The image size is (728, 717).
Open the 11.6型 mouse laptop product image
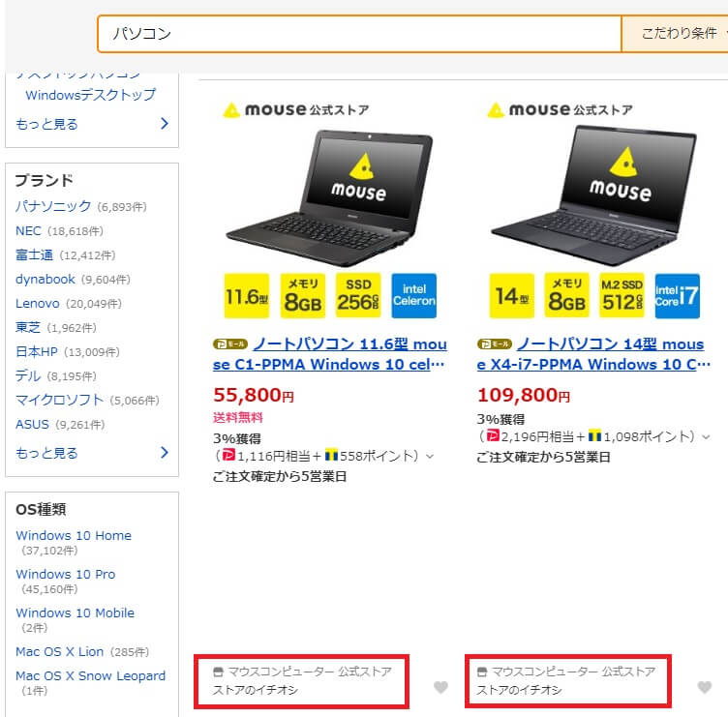[x=330, y=209]
